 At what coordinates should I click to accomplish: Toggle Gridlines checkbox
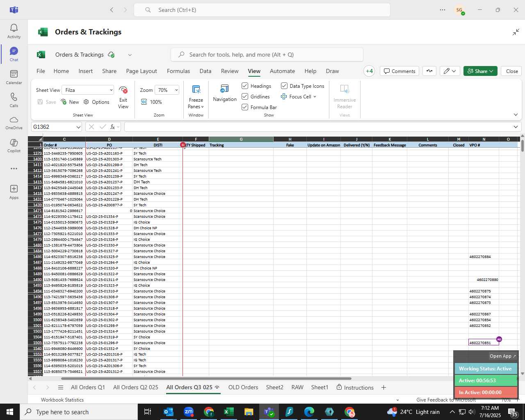[x=245, y=96]
